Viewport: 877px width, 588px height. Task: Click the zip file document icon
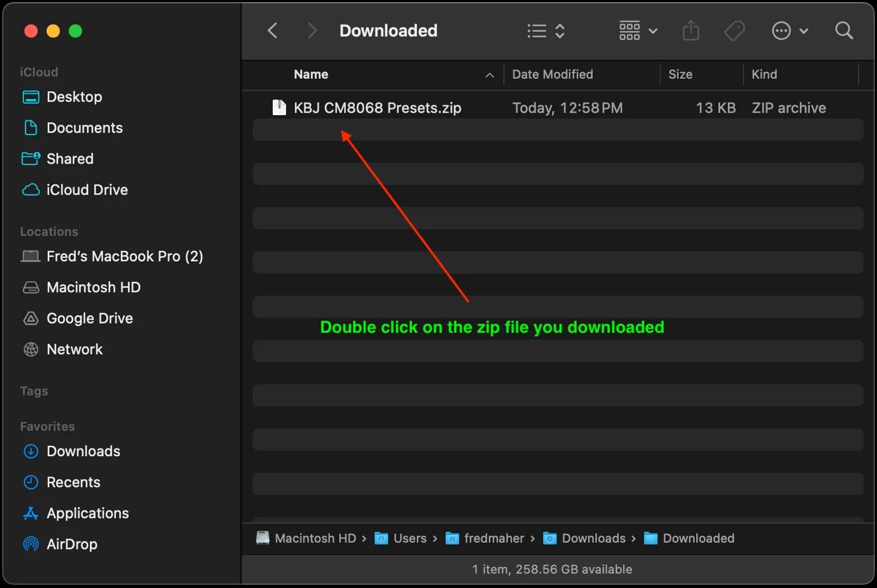pyautogui.click(x=279, y=108)
